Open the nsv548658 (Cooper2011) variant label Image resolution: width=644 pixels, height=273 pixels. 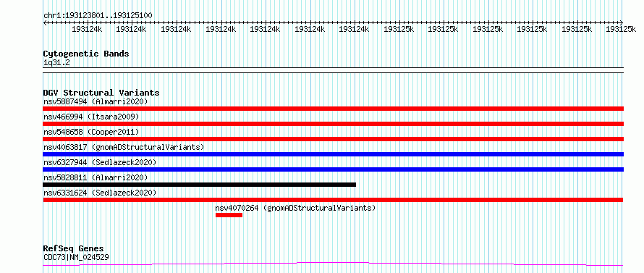click(91, 132)
